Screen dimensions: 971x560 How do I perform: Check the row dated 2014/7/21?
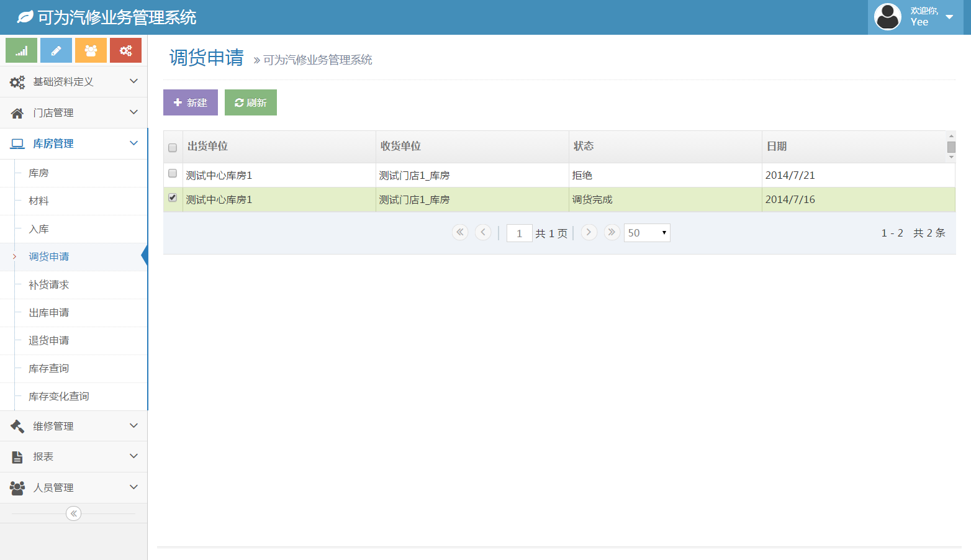tap(173, 174)
